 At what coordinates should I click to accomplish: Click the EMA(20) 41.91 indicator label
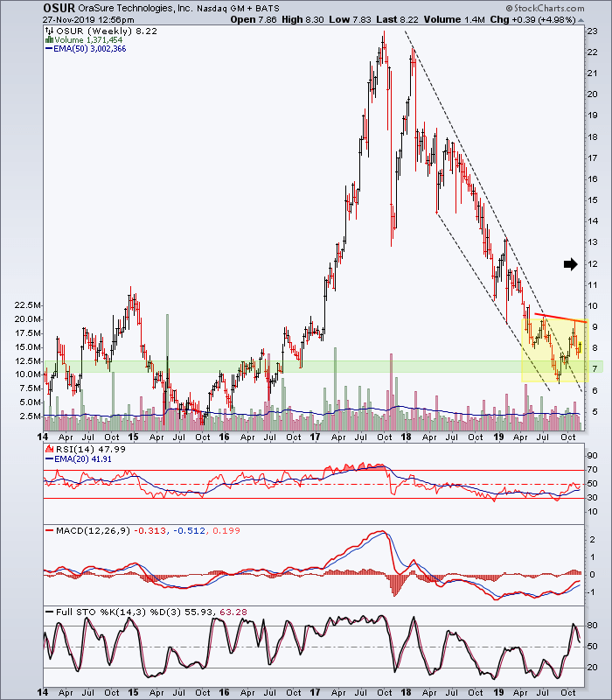click(x=82, y=458)
